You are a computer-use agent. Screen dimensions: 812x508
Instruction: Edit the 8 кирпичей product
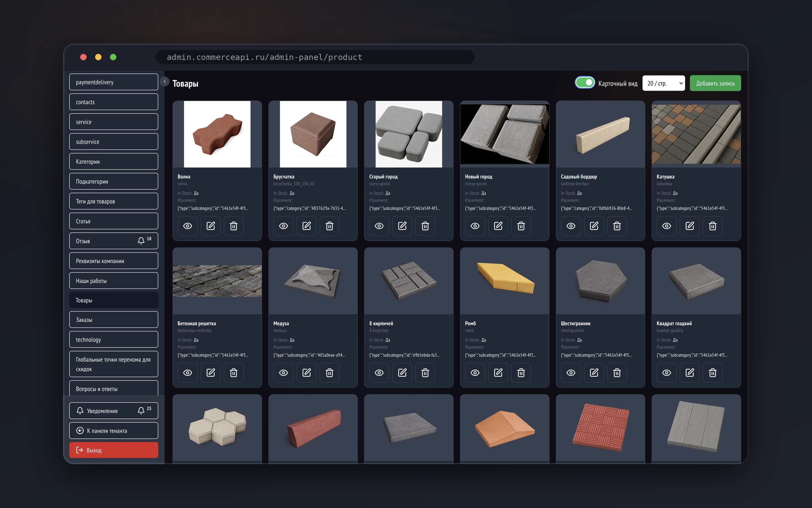pos(402,373)
